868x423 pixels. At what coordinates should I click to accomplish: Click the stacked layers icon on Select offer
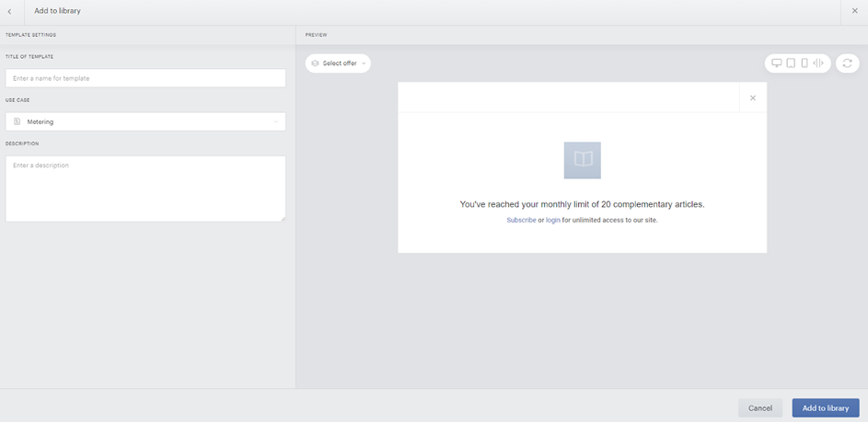[x=315, y=63]
